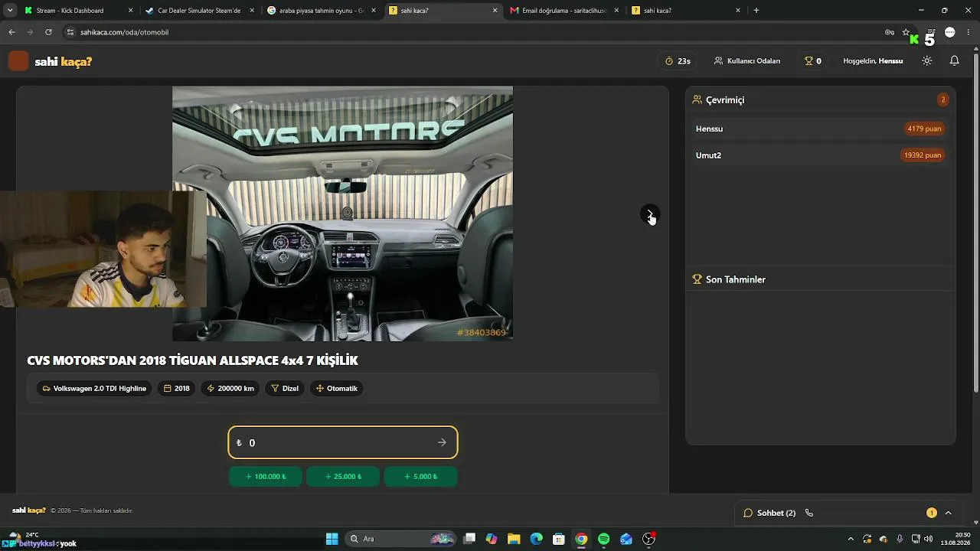Open File Explorer from the taskbar
This screenshot has height=551, width=980.
tap(514, 539)
